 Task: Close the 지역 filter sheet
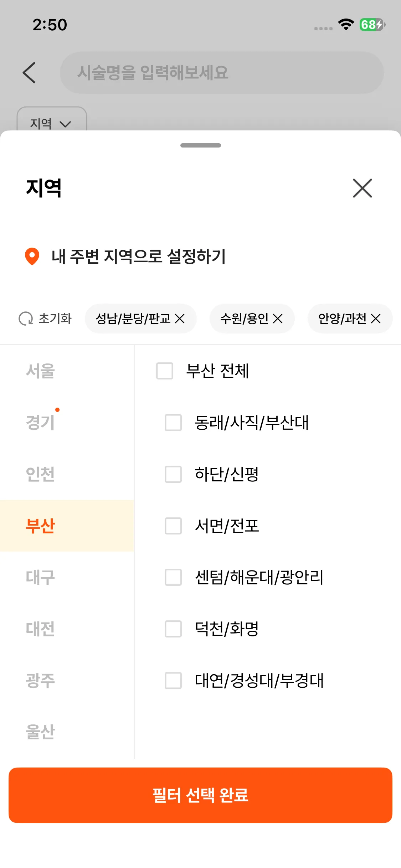(x=362, y=188)
